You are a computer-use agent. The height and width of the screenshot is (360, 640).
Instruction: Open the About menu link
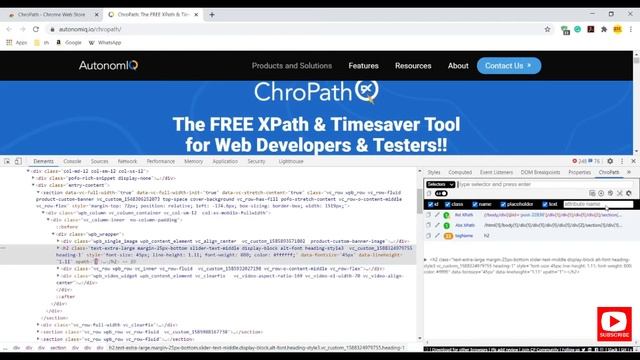(458, 66)
